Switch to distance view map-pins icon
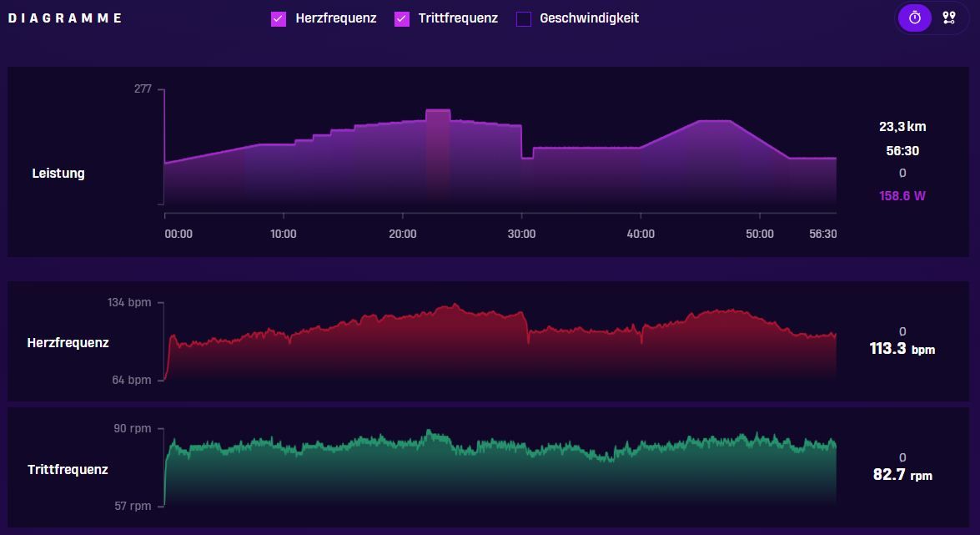 coord(949,18)
